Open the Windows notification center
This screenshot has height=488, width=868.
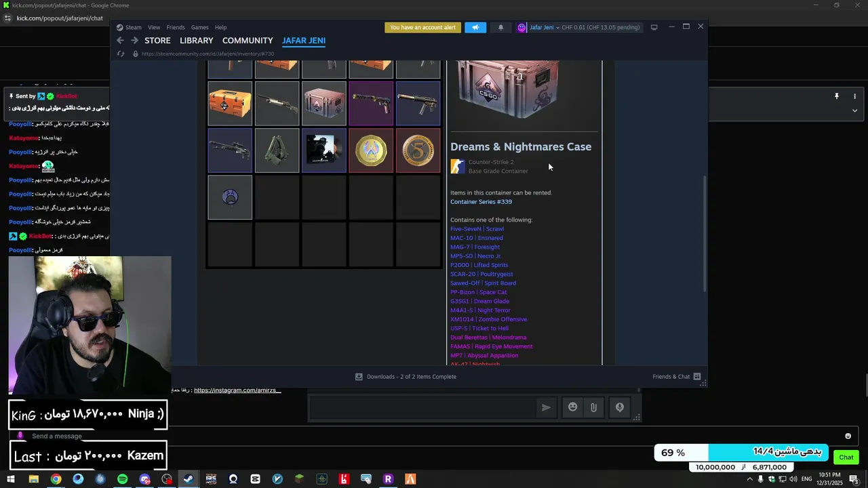click(x=856, y=479)
